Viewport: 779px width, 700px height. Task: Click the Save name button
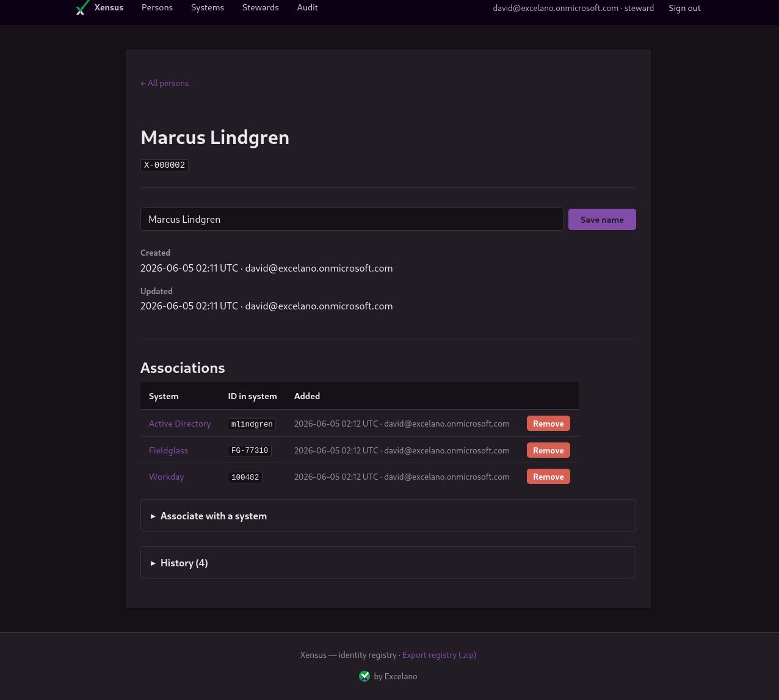(x=602, y=220)
